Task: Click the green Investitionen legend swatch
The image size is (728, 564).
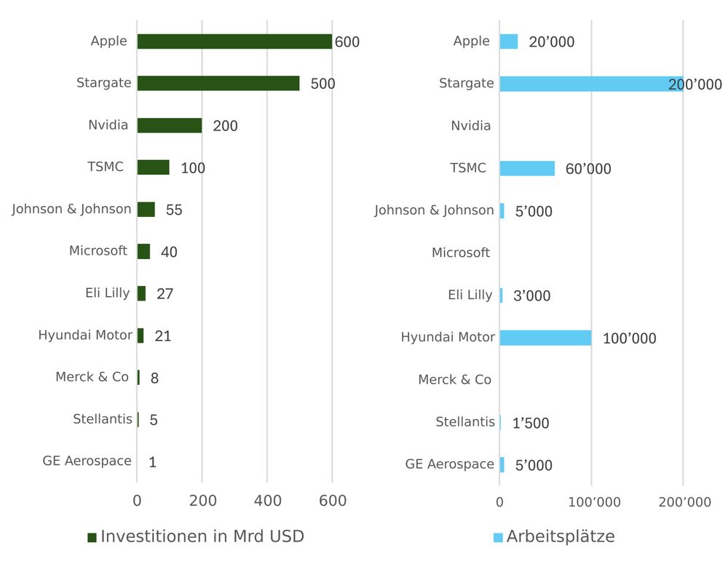Action: point(92,538)
